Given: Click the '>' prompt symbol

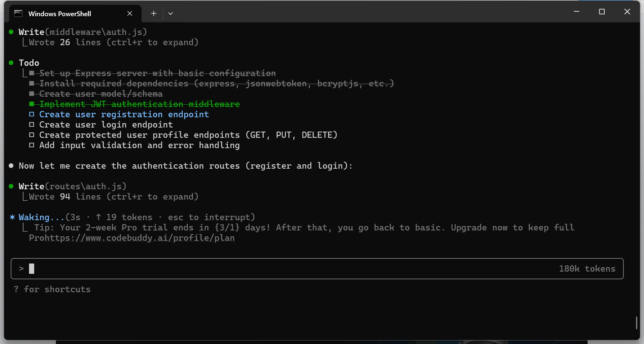Looking at the screenshot, I should pos(21,269).
